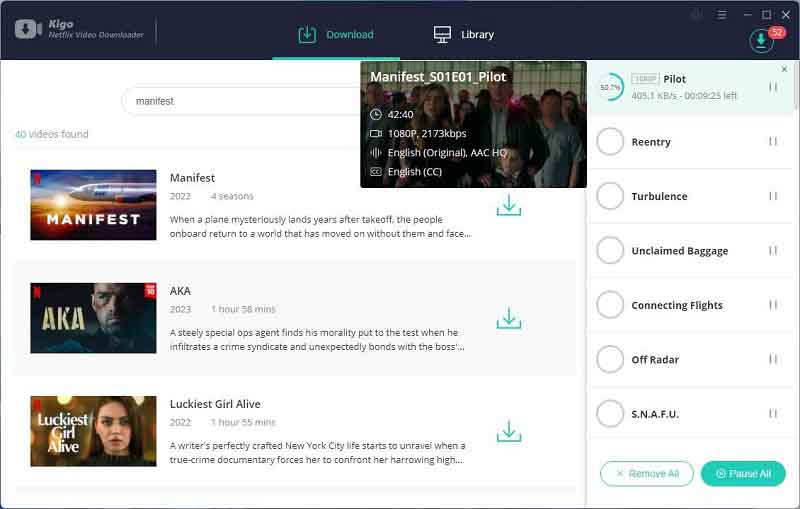Click the 1080P badge on Pilot item
This screenshot has width=800, height=509.
pyautogui.click(x=645, y=79)
